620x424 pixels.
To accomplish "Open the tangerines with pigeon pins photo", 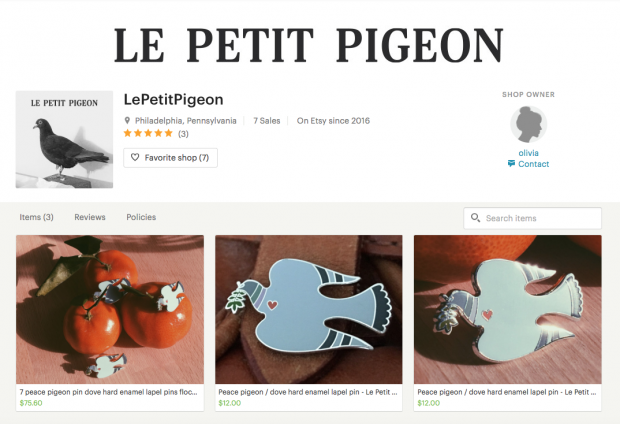I will pyautogui.click(x=110, y=309).
